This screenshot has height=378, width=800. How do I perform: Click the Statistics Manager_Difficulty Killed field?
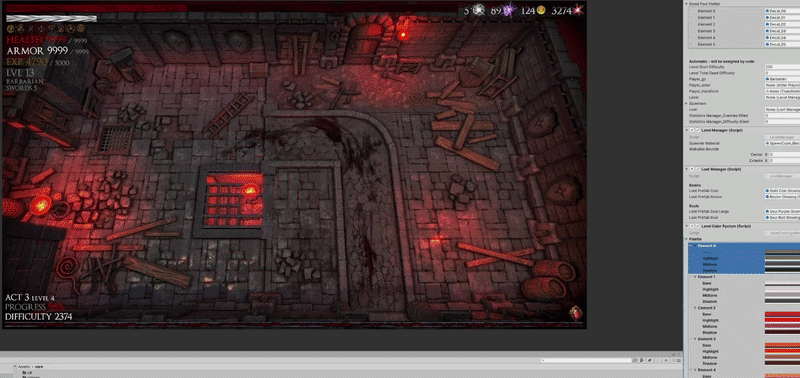[x=782, y=122]
